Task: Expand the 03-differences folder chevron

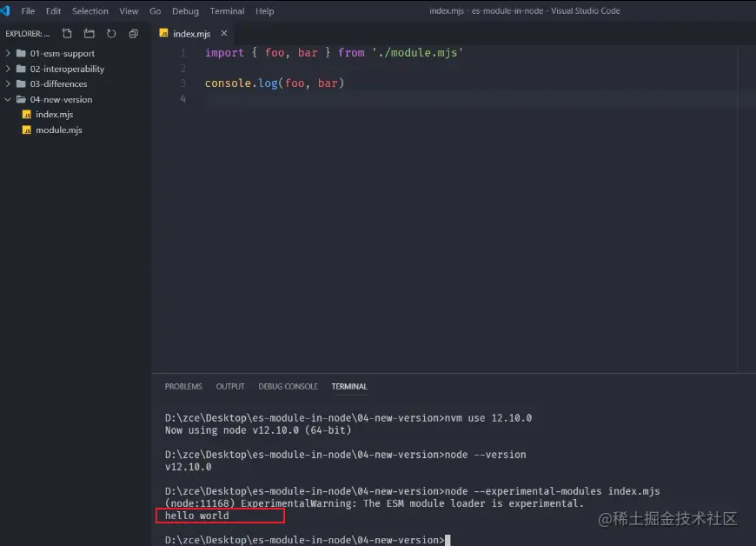Action: (8, 83)
